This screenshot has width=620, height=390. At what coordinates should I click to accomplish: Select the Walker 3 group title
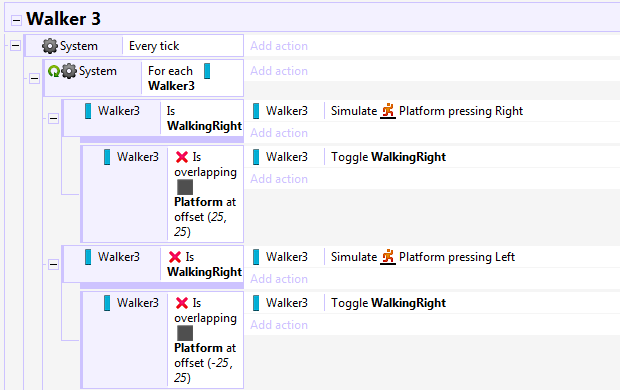63,19
